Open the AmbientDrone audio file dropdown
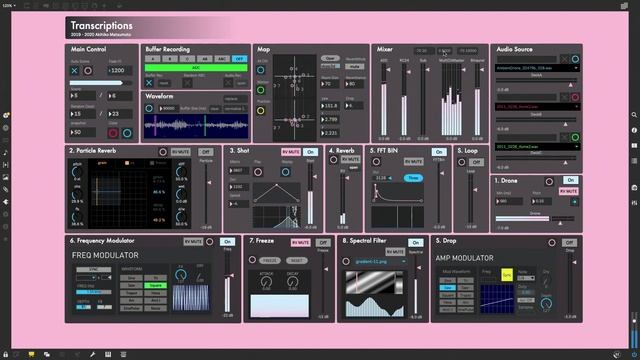The height and width of the screenshot is (360, 640). [537, 68]
